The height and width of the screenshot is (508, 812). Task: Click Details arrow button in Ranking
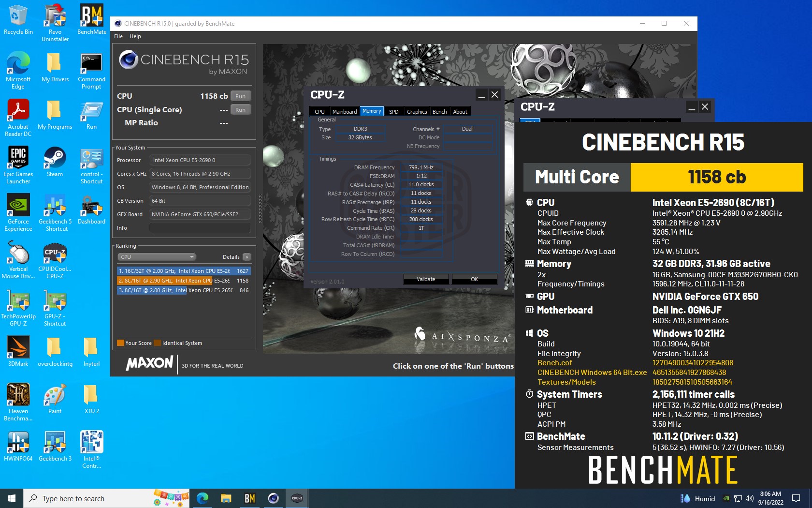247,257
